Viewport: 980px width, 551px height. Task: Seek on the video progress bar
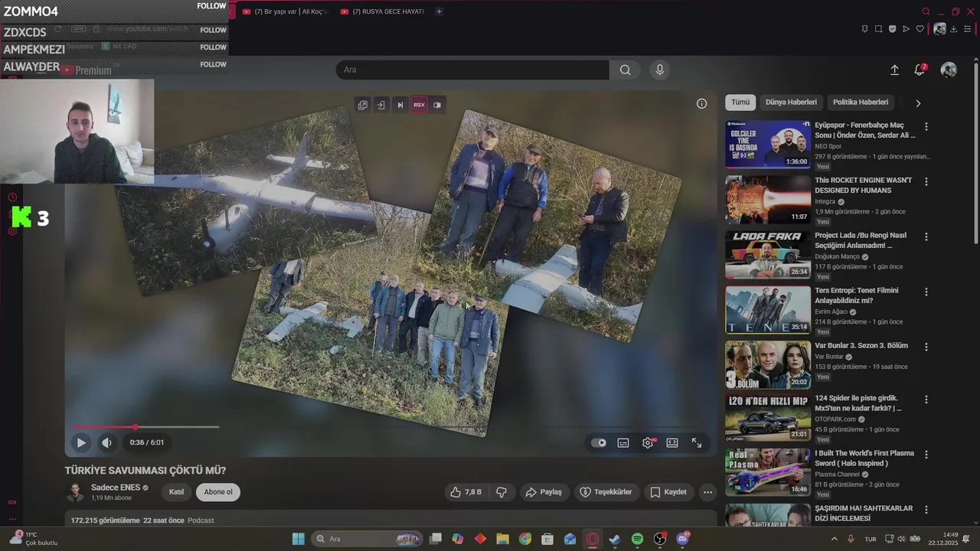(x=145, y=427)
